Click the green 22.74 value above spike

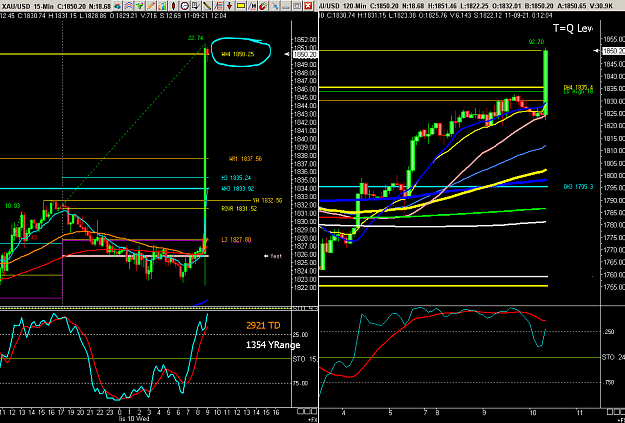[x=196, y=38]
